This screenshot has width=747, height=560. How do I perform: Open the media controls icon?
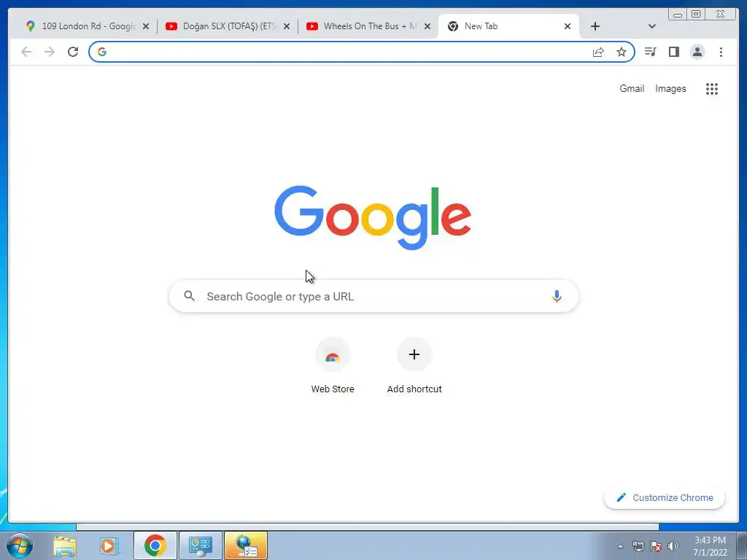click(650, 52)
